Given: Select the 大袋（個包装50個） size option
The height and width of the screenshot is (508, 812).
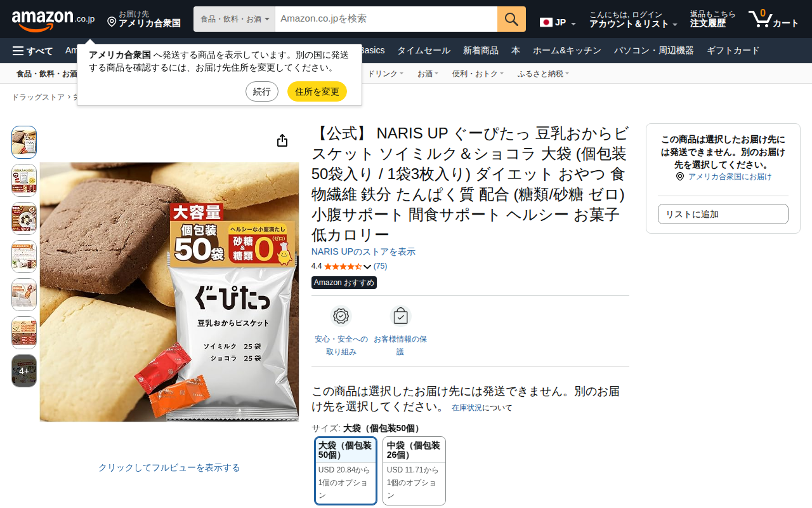Looking at the screenshot, I should [346, 471].
